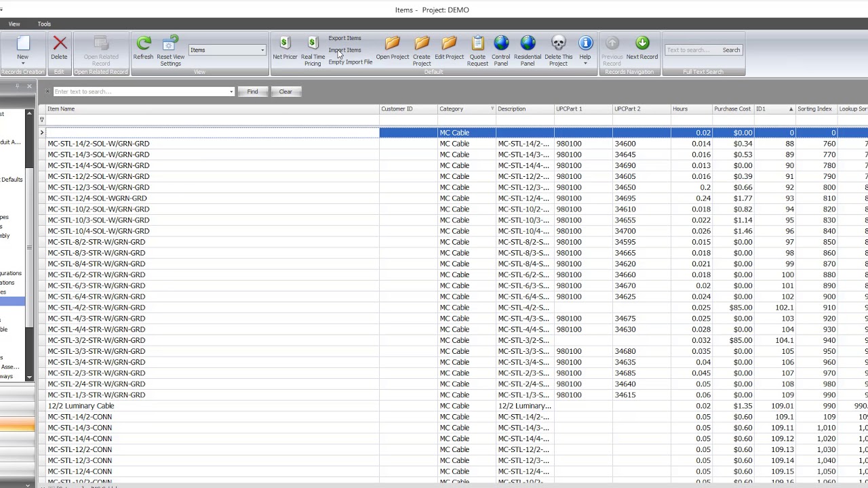
Task: Click Import Items
Action: click(x=344, y=50)
